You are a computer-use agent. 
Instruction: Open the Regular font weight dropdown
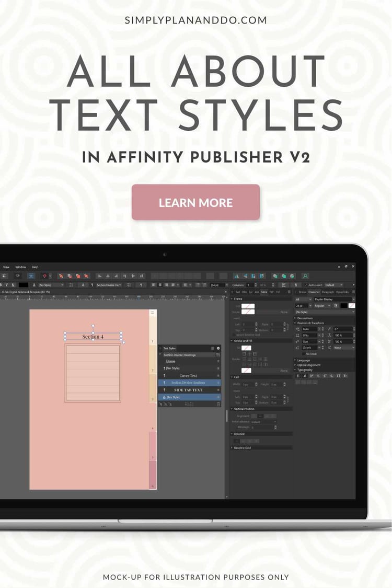point(322,306)
